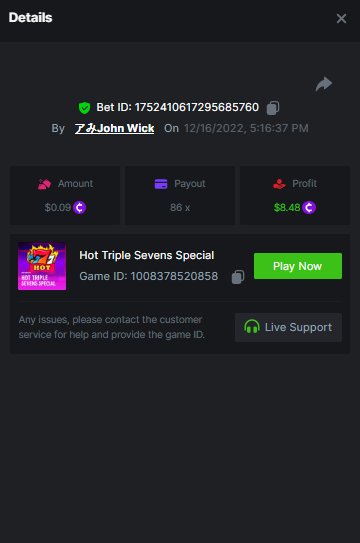Click the purple Payout card icon

tap(161, 184)
